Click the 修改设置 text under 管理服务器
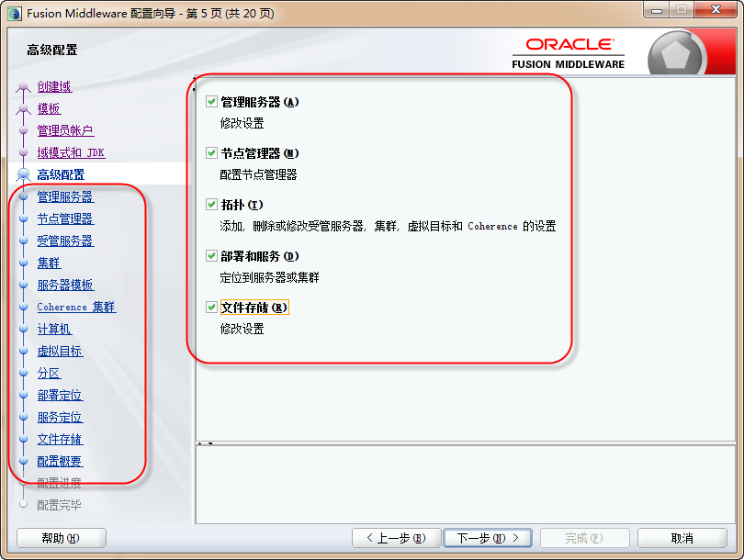744x560 pixels. (242, 123)
